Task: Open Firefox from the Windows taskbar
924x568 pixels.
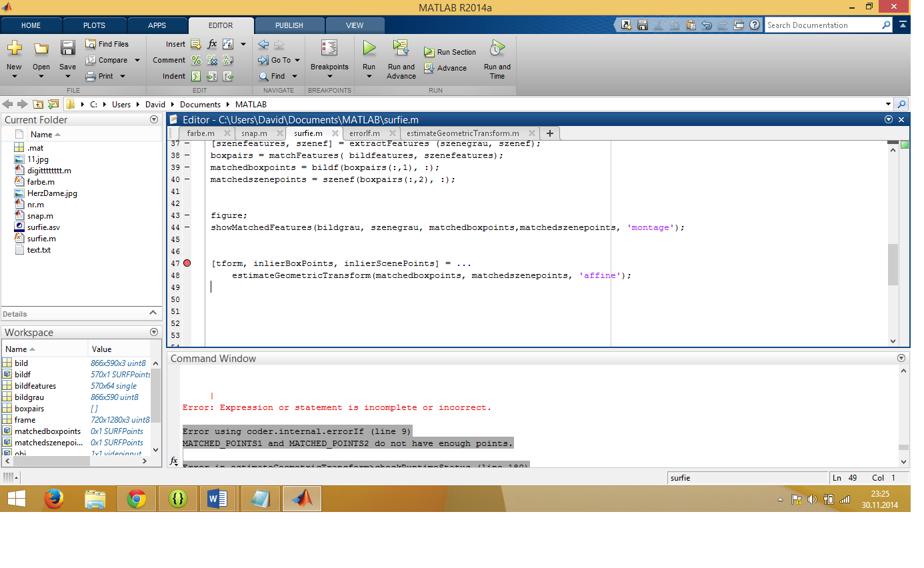Action: tap(54, 498)
